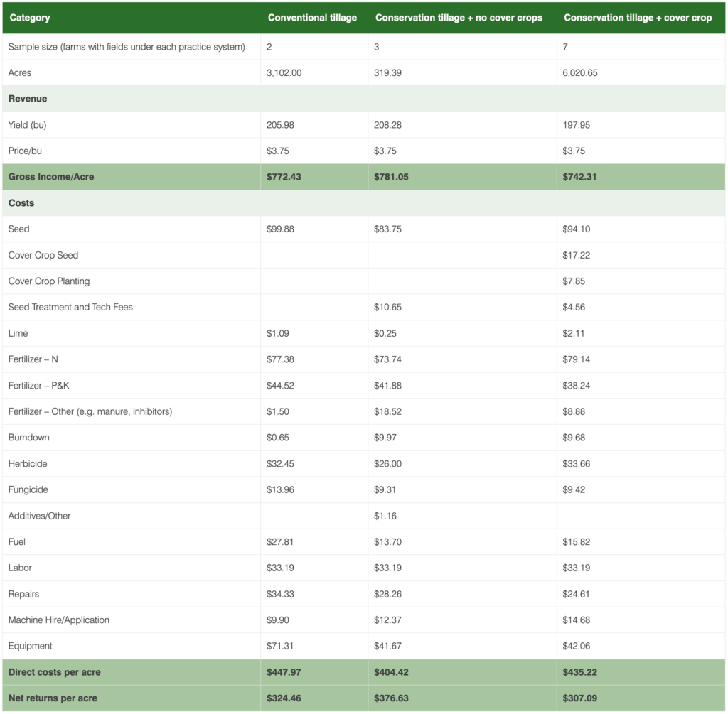Screen dimensions: 728x714
Task: Click the Fertilizer – N row label
Action: click(33, 359)
